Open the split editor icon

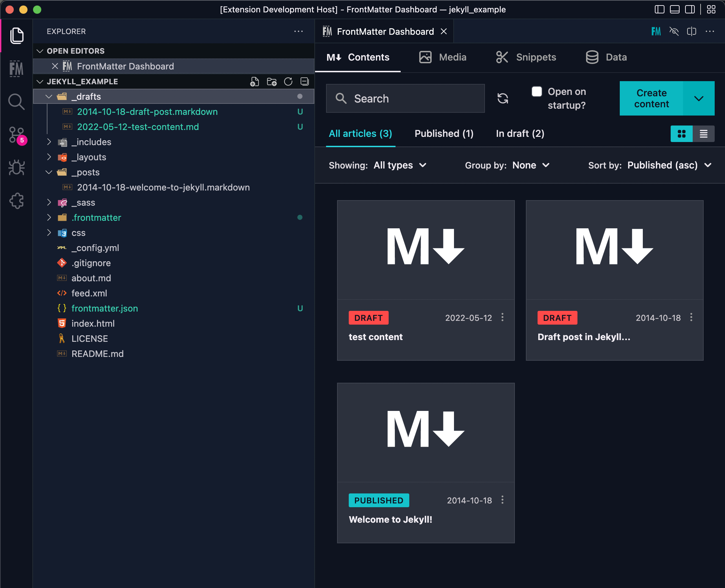[691, 31]
